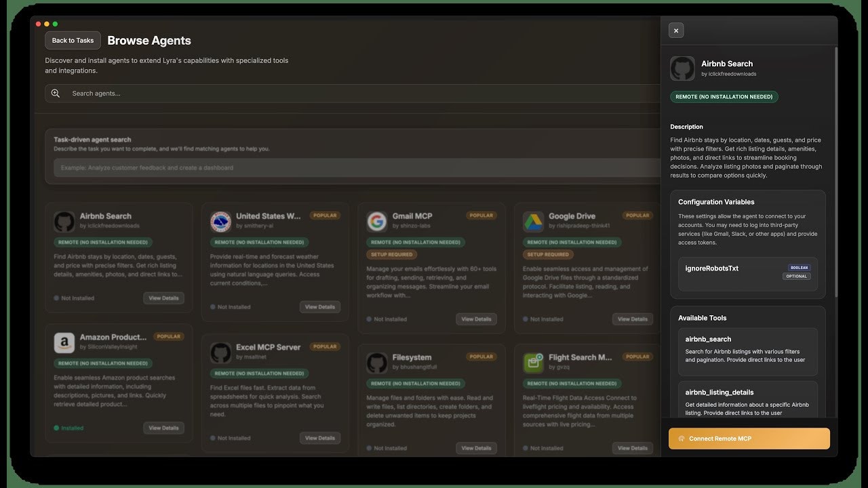868x488 pixels.
Task: Click the Excel MCP Server GitHub icon
Action: pyautogui.click(x=221, y=352)
